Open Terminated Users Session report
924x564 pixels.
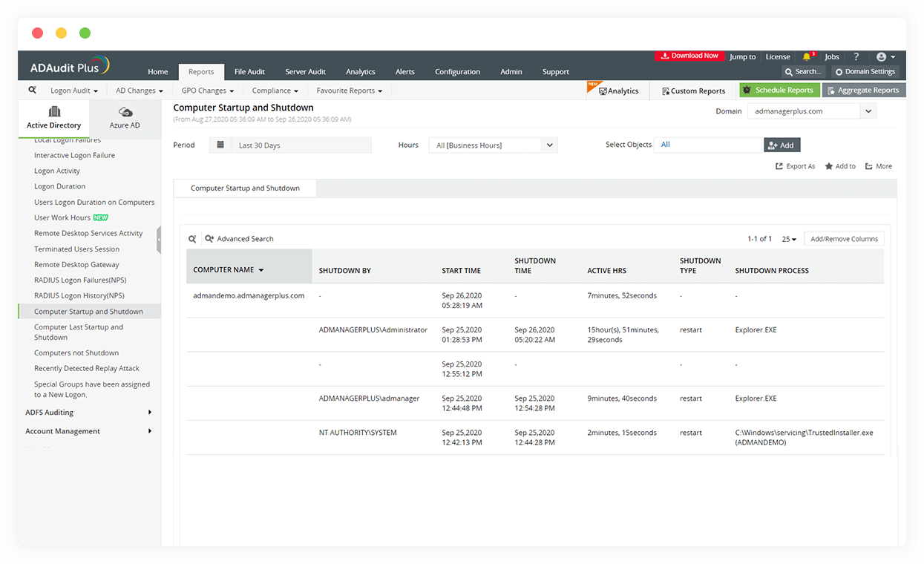(76, 249)
